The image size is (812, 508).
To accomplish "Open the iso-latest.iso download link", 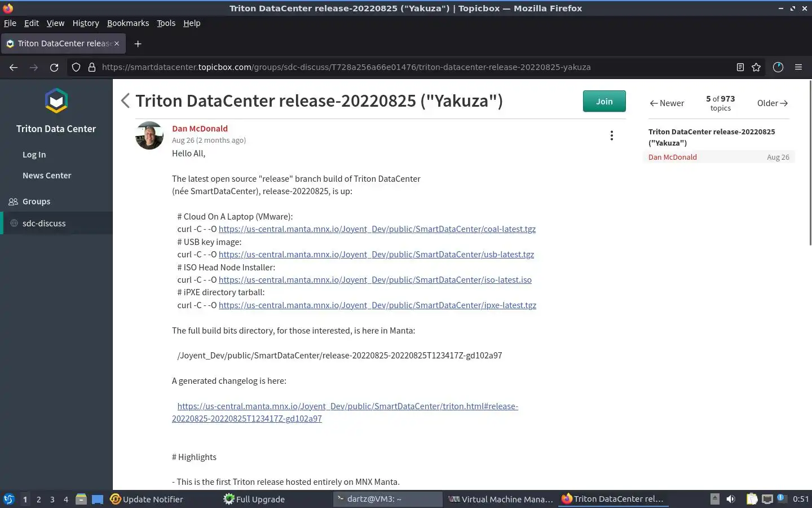I will tap(375, 280).
